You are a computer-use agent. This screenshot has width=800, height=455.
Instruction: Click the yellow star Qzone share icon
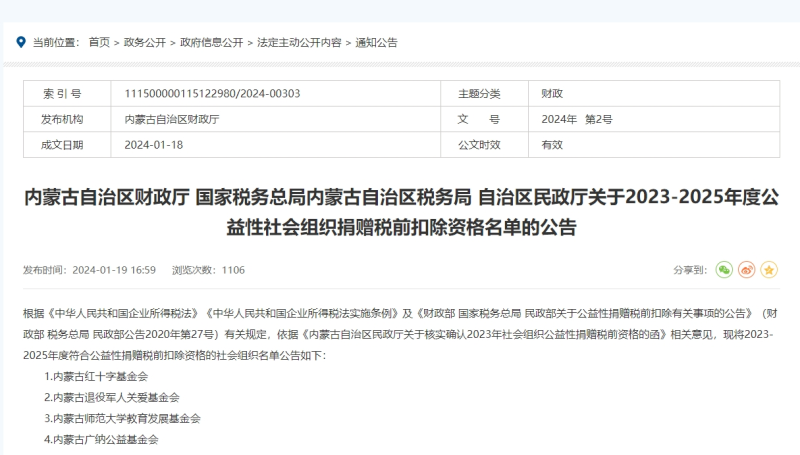pyautogui.click(x=769, y=270)
